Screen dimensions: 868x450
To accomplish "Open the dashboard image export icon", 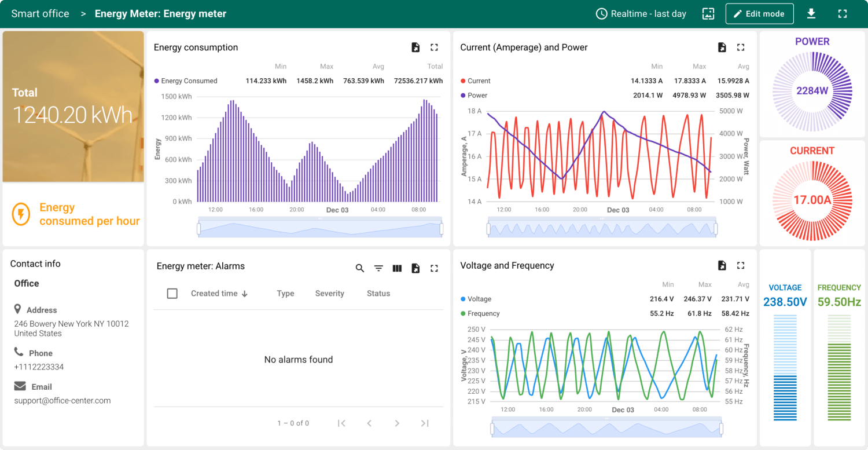I will [708, 14].
